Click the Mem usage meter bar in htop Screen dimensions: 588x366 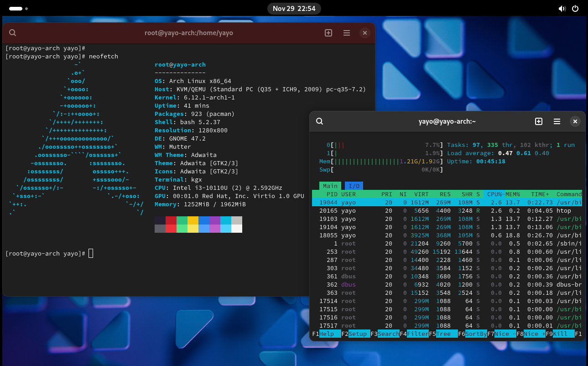381,162
